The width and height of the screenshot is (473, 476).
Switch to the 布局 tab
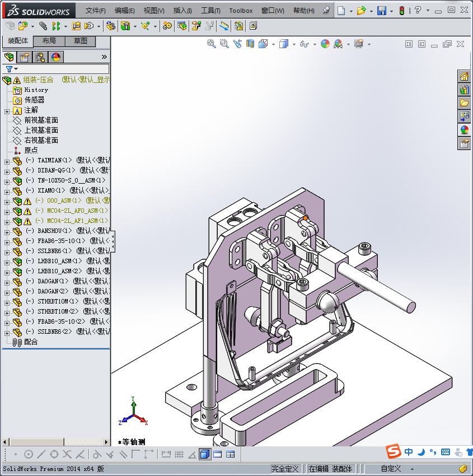pyautogui.click(x=49, y=41)
